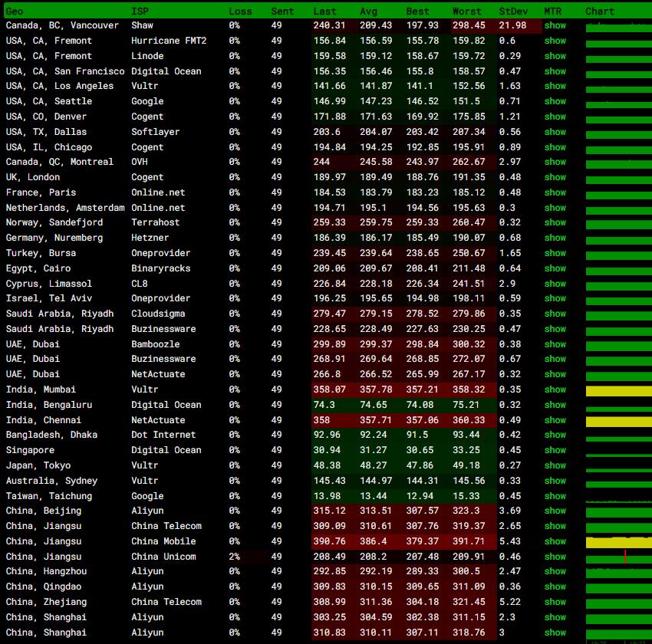Viewport: 652px width, 644px height.
Task: Click yellow chart bar for China Mobile
Action: pyautogui.click(x=619, y=542)
